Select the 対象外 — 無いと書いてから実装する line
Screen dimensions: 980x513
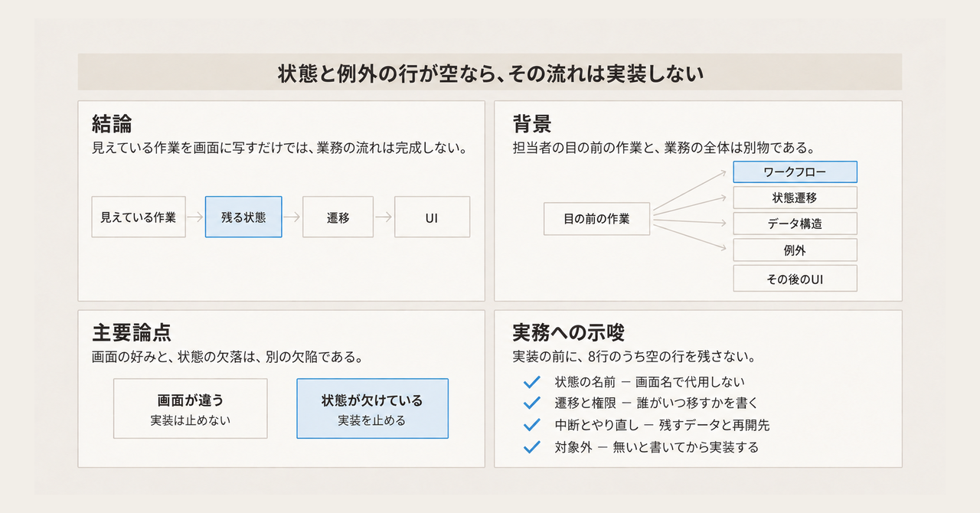click(656, 447)
